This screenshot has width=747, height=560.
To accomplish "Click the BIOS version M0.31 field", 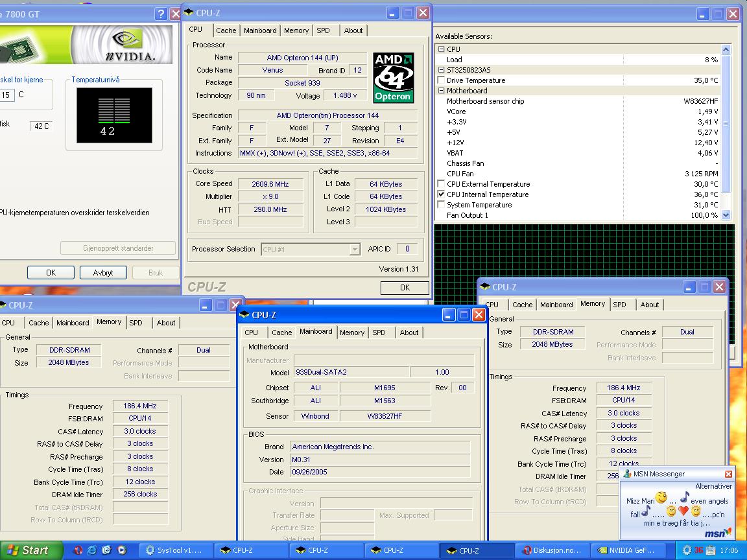I will point(380,460).
